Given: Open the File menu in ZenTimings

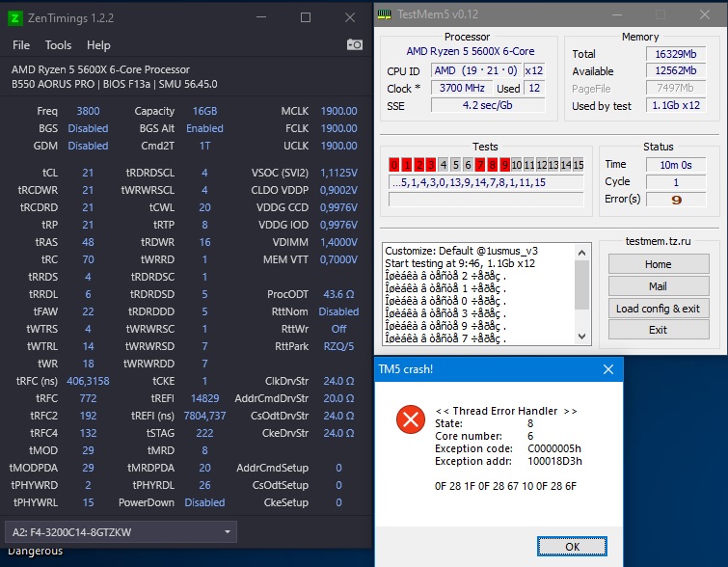Looking at the screenshot, I should (21, 45).
